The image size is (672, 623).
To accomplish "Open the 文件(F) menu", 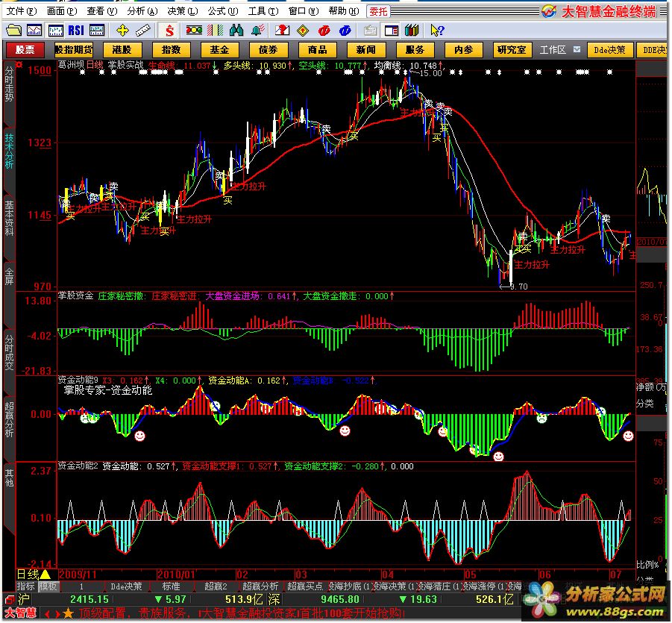I will [x=22, y=11].
